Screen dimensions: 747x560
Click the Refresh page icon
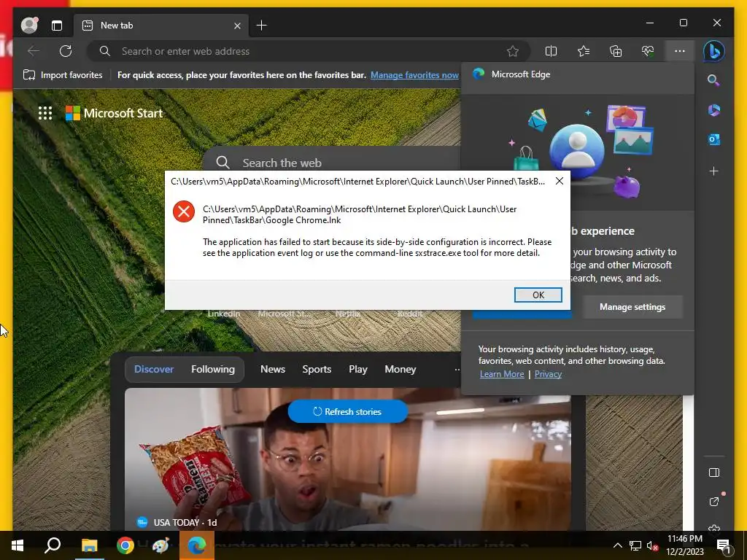(66, 51)
